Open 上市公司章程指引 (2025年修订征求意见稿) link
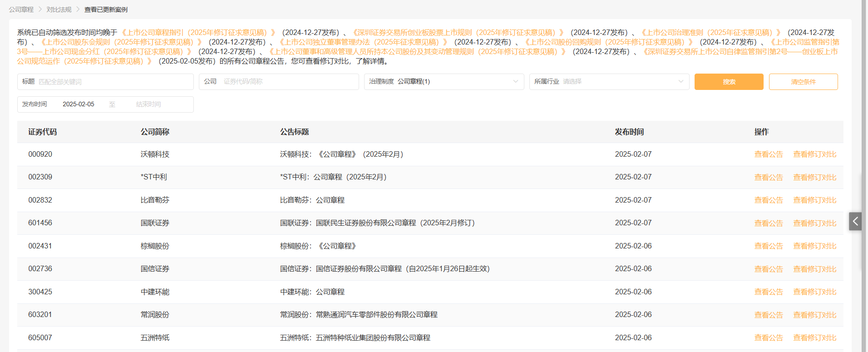Image resolution: width=868 pixels, height=352 pixels. pyautogui.click(x=198, y=33)
